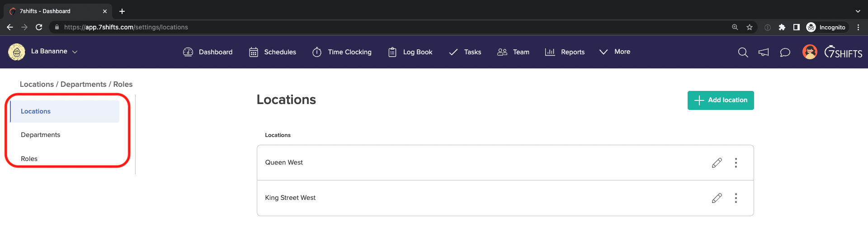
Task: Open Queen West three-dot options menu
Action: tap(736, 163)
